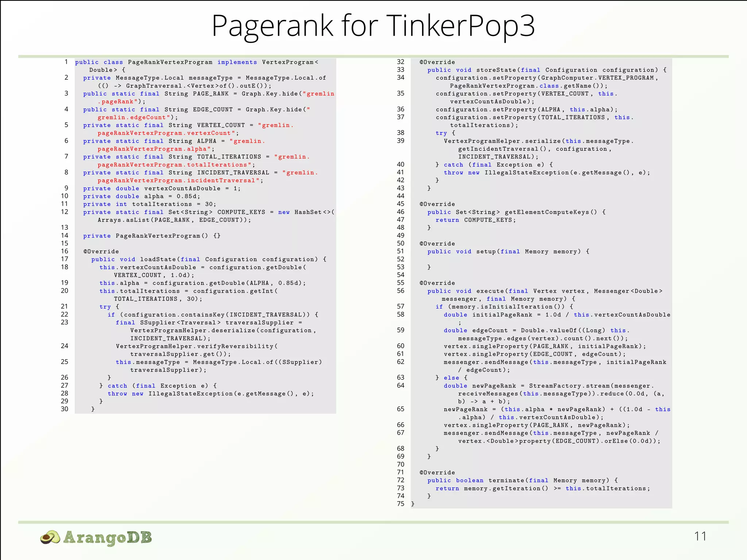Click the @Override annotation on line 16
The height and width of the screenshot is (560, 747).
point(101,252)
